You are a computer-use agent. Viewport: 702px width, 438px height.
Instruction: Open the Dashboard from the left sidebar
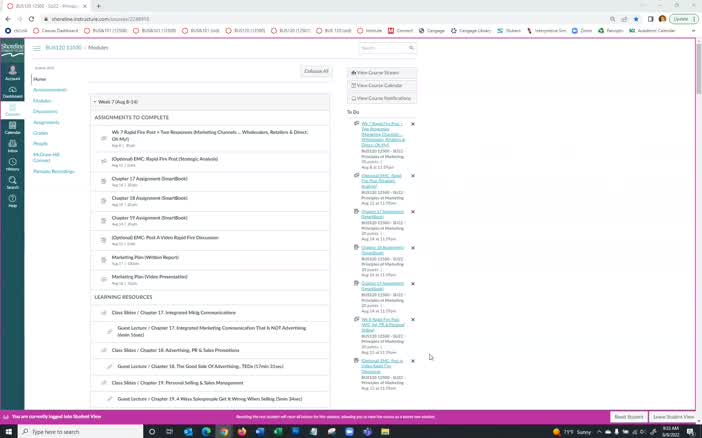12,91
